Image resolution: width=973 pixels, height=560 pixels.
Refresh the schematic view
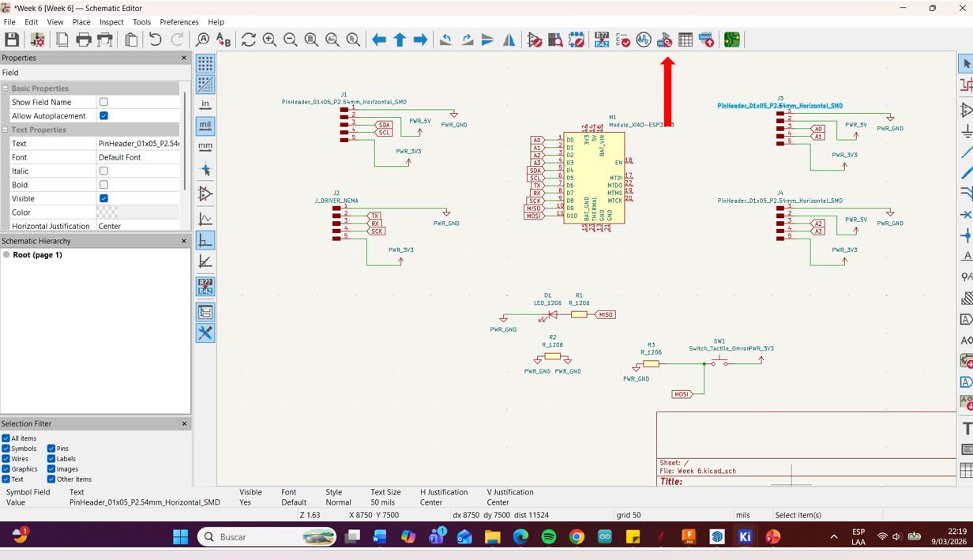pos(249,39)
